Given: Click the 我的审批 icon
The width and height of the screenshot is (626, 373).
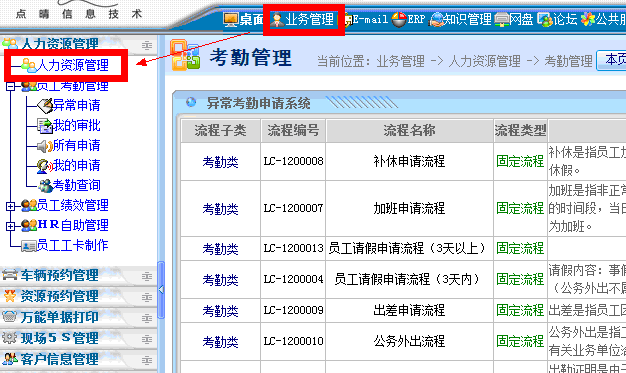Looking at the screenshot, I should (x=45, y=125).
